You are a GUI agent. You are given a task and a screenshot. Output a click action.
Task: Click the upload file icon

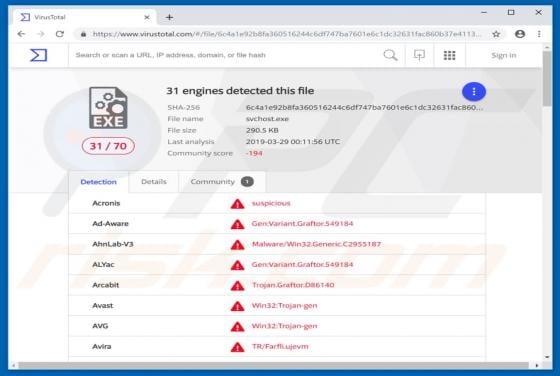pos(419,55)
